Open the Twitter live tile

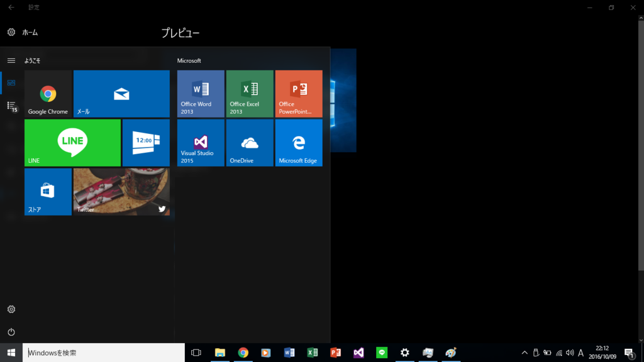[121, 192]
